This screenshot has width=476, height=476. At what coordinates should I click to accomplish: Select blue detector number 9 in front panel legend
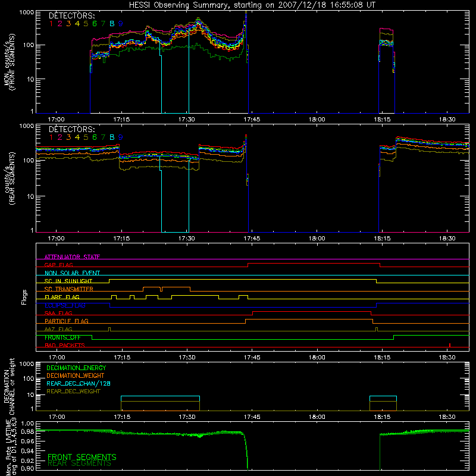pyautogui.click(x=121, y=24)
